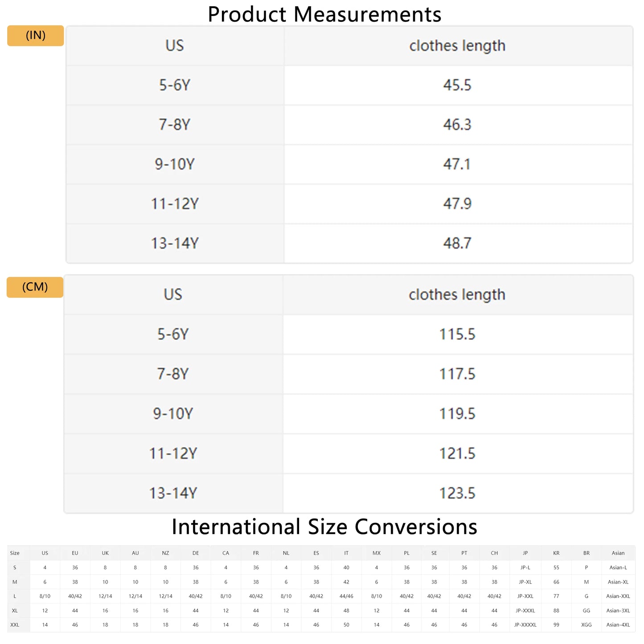The width and height of the screenshot is (644, 644).
Task: Click the 119.5 length value
Action: coord(458,414)
